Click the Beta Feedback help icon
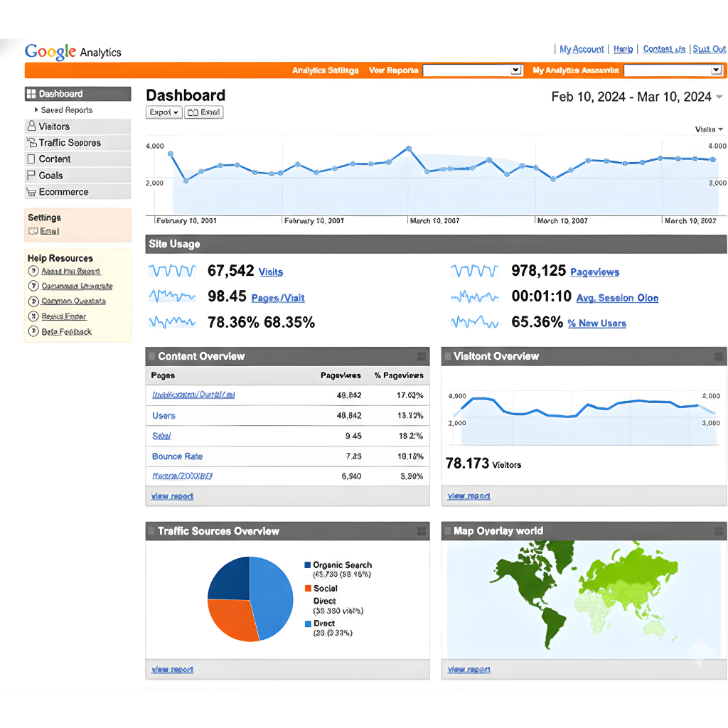 click(33, 331)
